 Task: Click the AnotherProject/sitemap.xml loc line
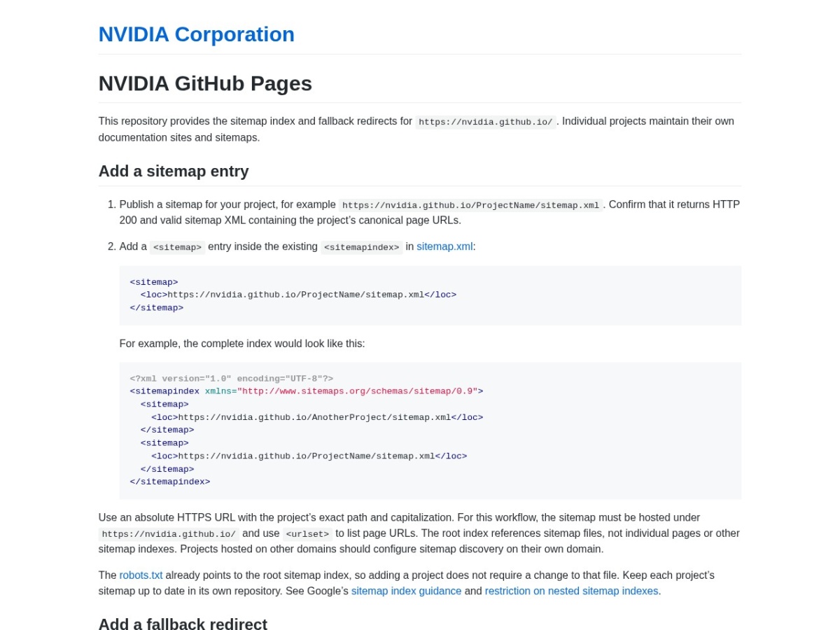317,417
